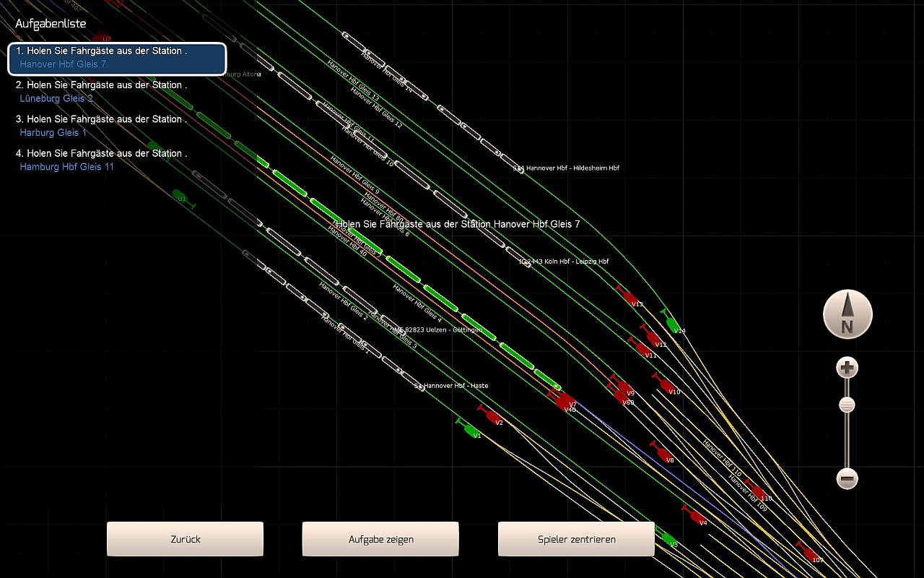
Task: Click the Hanover Hbf - Haste train label
Action: coord(451,386)
